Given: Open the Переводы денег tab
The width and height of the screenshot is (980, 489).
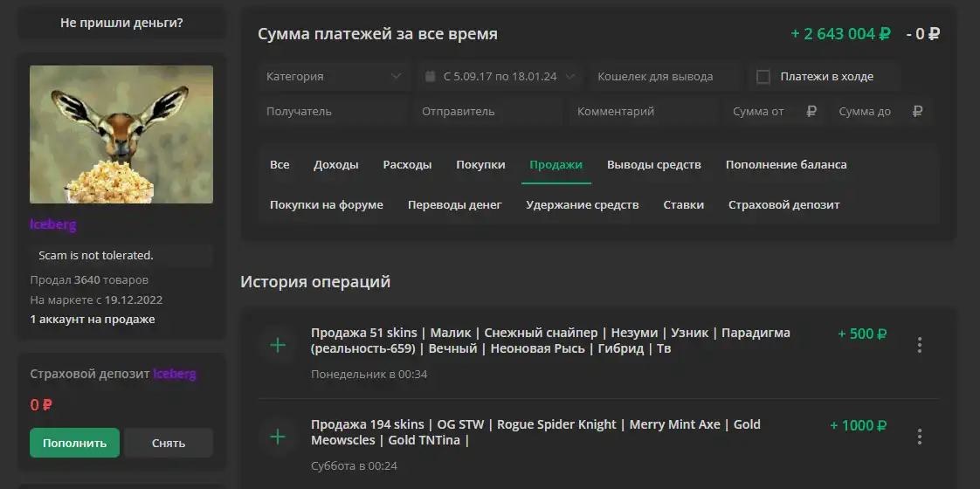Looking at the screenshot, I should coord(455,205).
